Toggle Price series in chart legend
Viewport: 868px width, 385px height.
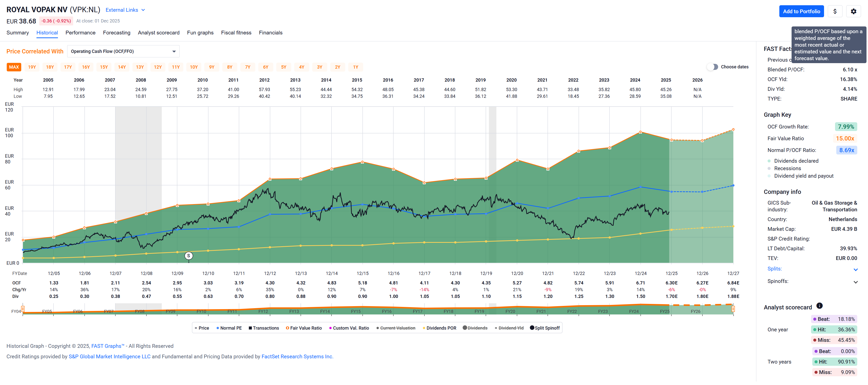[x=202, y=328]
